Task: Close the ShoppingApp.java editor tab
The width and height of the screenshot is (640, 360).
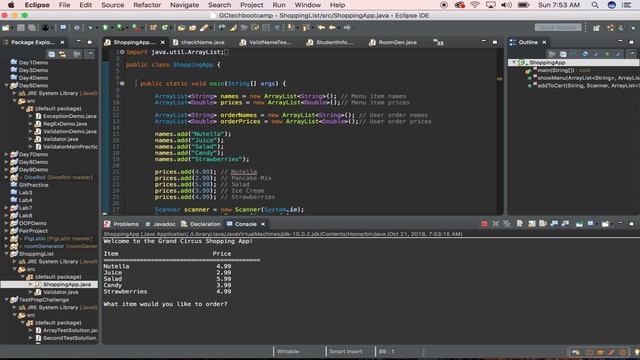Action: click(x=162, y=42)
